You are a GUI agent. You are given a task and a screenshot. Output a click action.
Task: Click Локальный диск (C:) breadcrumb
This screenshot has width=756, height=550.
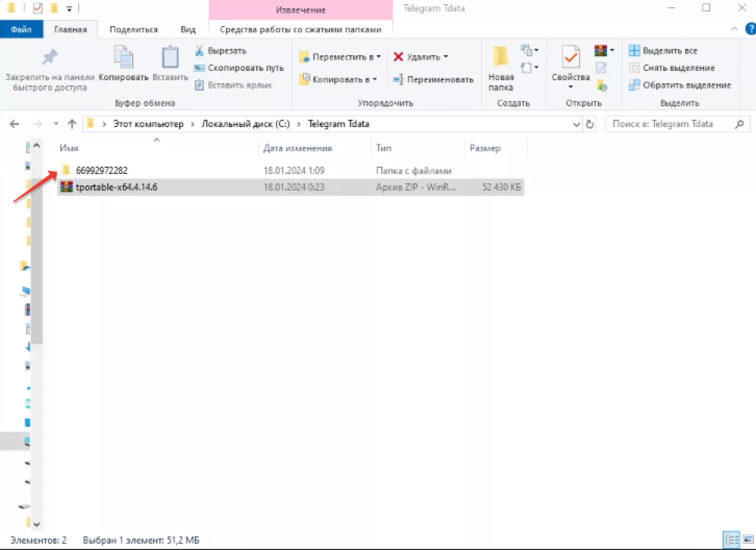click(246, 124)
